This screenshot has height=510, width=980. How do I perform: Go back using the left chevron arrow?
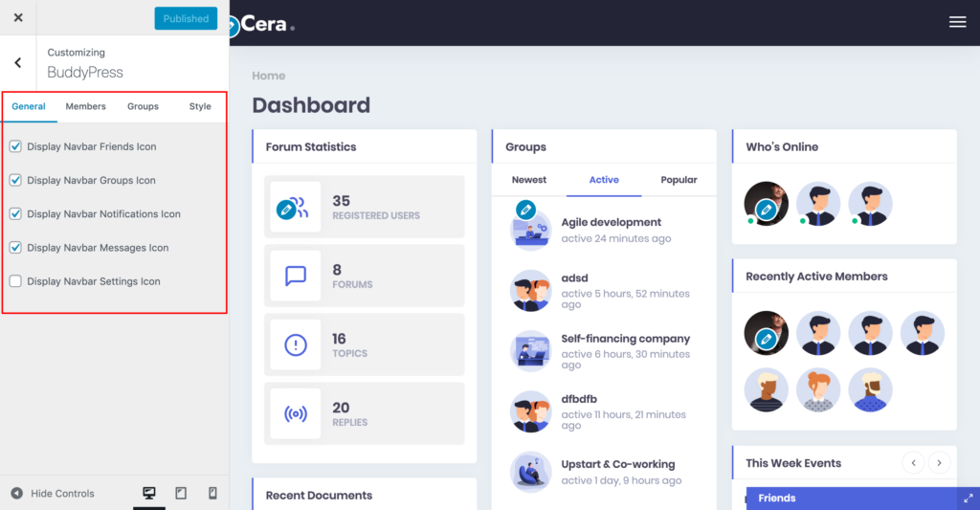point(18,62)
